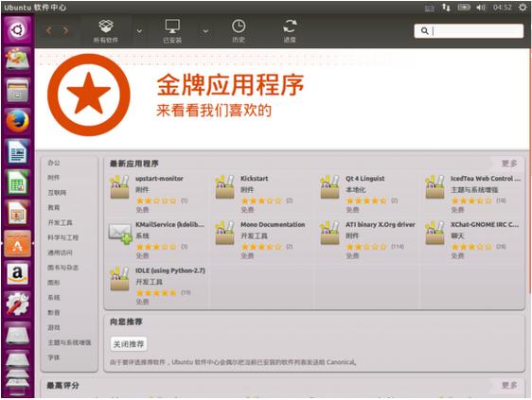Open the 图形 category

tap(54, 283)
